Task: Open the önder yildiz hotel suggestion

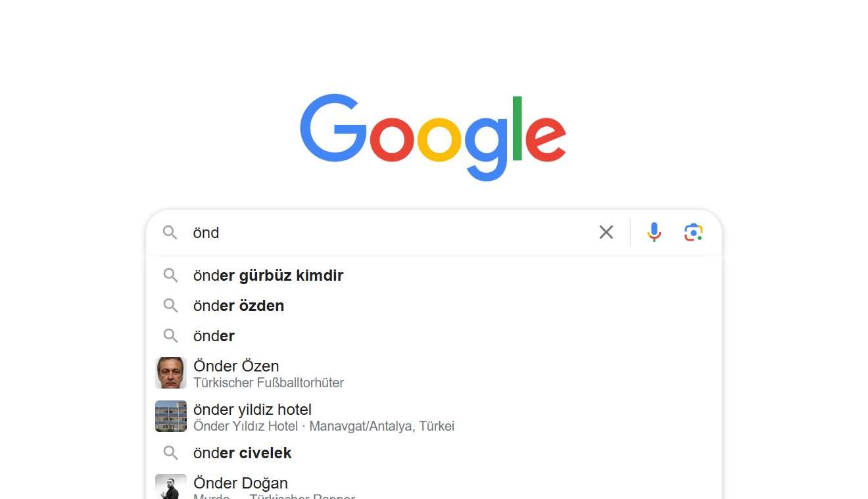Action: [x=434, y=416]
